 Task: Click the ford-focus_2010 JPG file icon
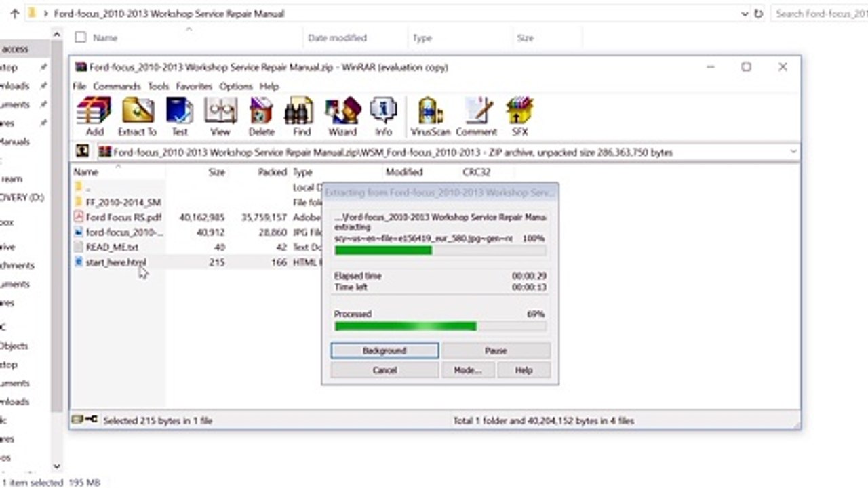click(x=79, y=232)
